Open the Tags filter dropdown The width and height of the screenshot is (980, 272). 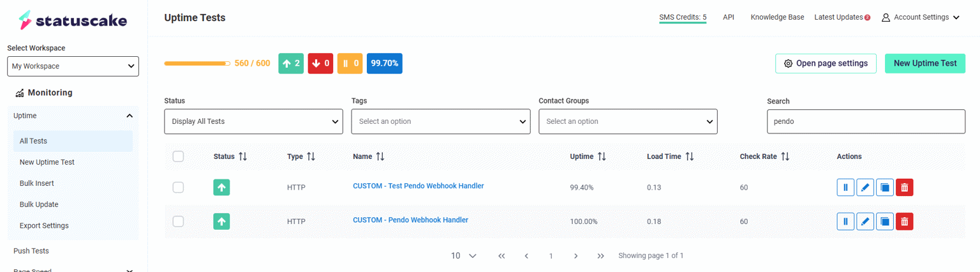tap(440, 121)
